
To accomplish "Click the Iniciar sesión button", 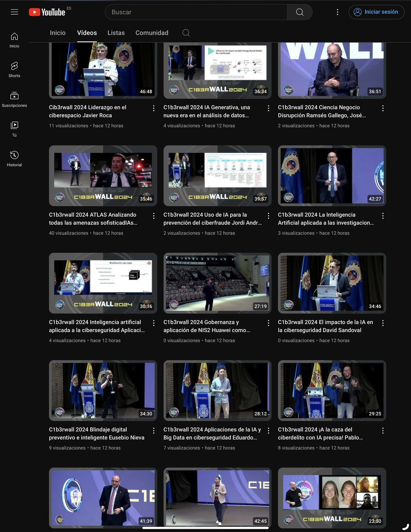I will point(376,12).
